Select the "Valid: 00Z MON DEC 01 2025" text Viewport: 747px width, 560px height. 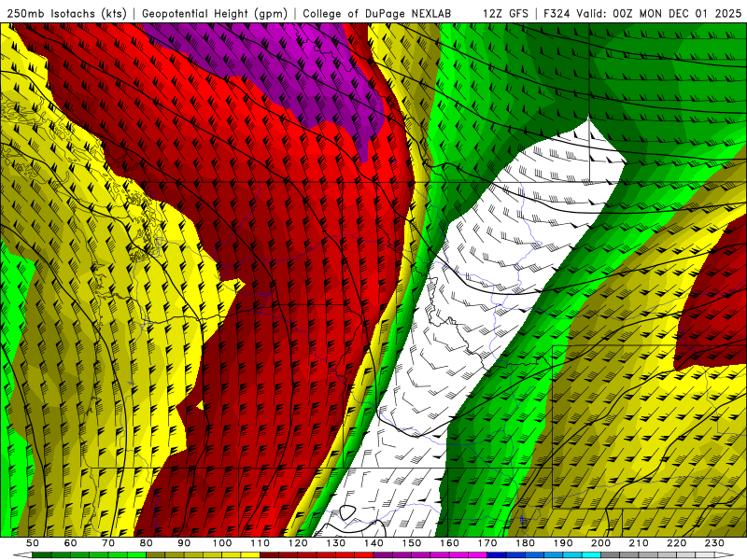(x=658, y=13)
